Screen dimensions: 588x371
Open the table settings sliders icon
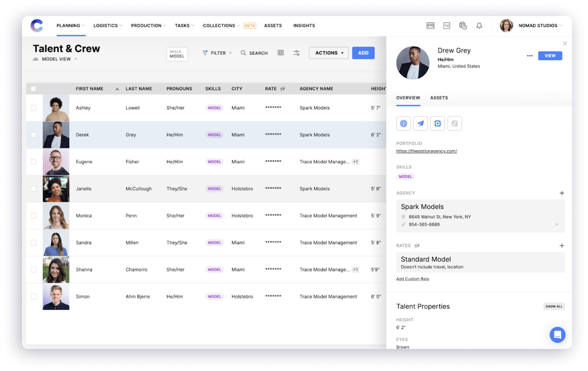click(297, 53)
